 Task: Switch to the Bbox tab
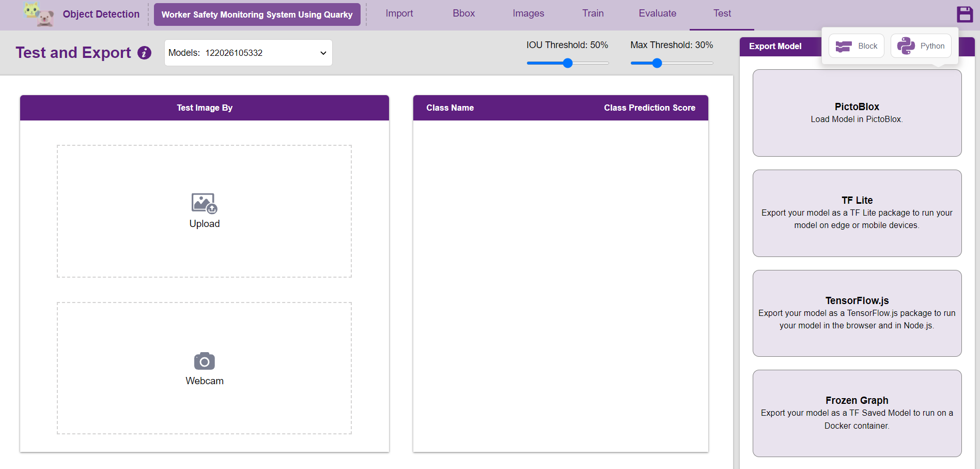(x=464, y=13)
